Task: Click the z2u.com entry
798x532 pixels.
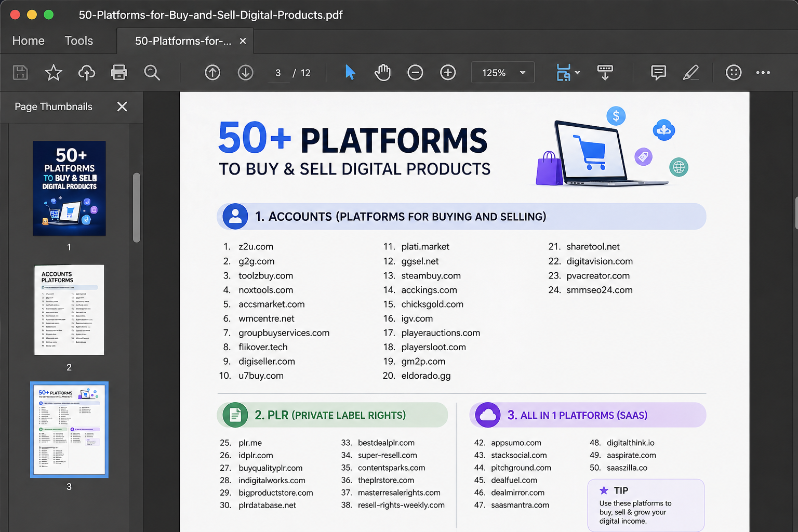Action: pyautogui.click(x=256, y=247)
